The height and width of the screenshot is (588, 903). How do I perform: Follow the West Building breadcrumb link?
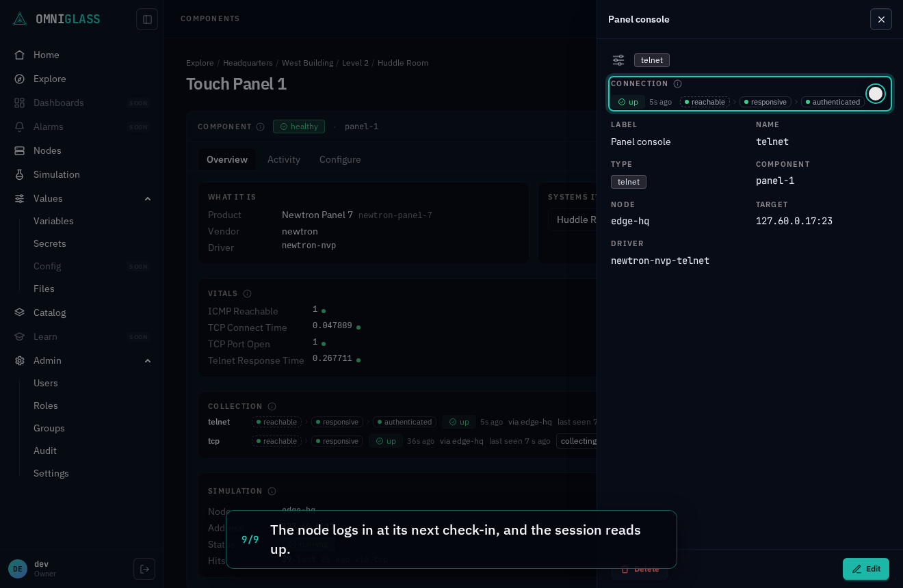pyautogui.click(x=307, y=63)
